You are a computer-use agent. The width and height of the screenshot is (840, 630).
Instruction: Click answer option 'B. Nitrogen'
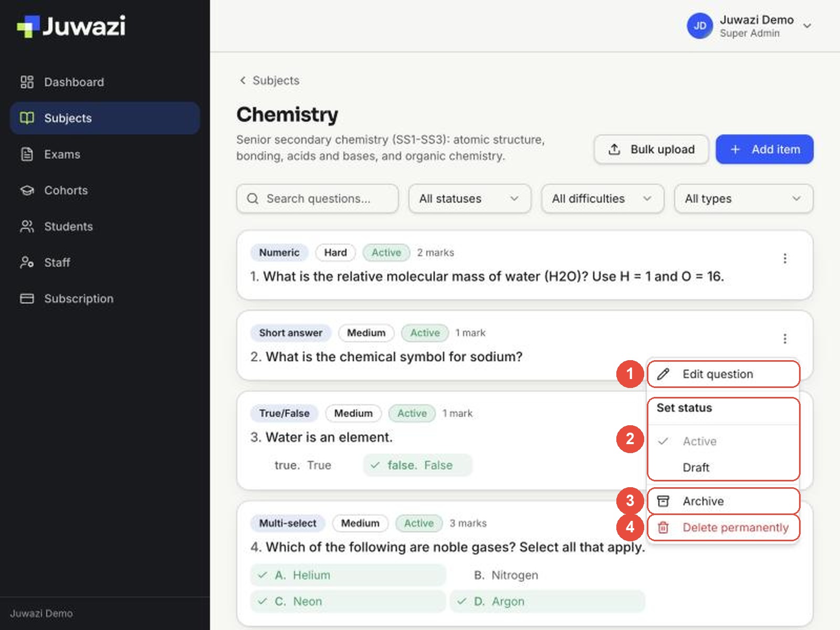pos(547,575)
